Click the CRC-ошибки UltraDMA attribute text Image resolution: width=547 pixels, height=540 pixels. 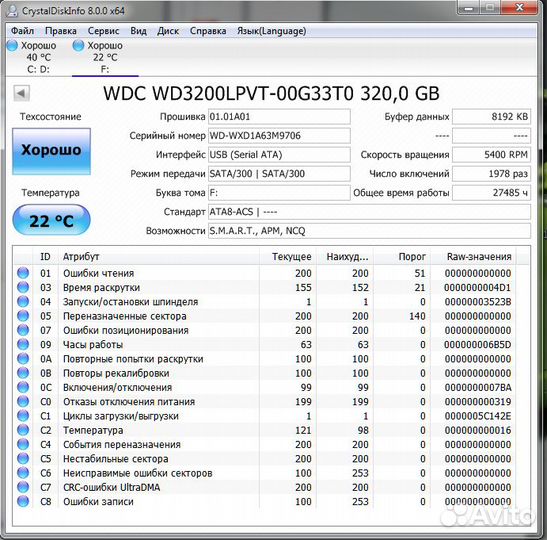coord(111,487)
